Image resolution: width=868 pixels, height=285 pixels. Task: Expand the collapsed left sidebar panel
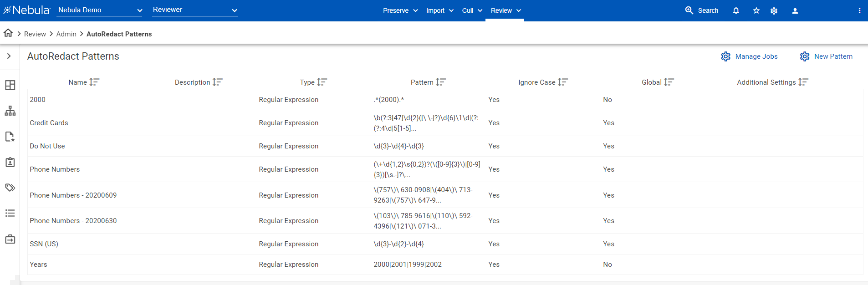tap(9, 56)
